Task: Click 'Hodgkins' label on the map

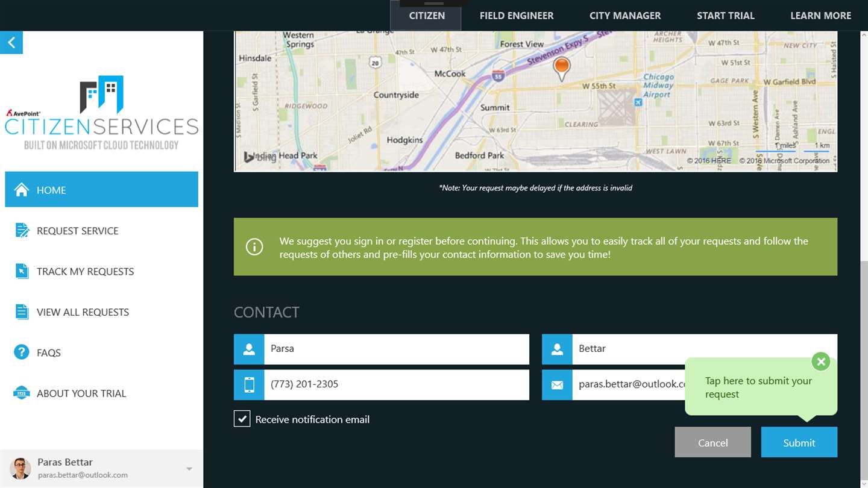Action: pyautogui.click(x=404, y=140)
